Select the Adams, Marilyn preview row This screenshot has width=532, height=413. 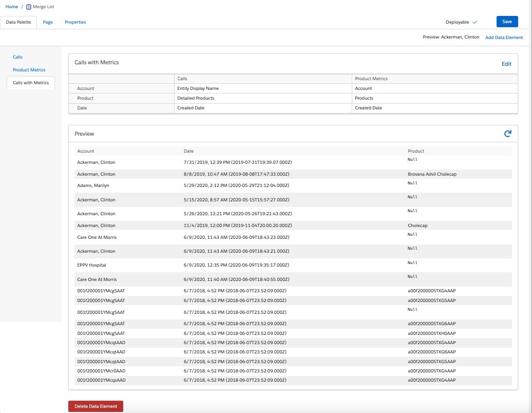(x=93, y=185)
